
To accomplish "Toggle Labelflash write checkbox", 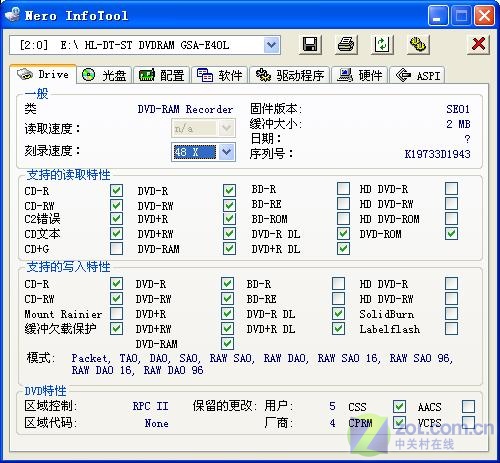I will pos(451,329).
